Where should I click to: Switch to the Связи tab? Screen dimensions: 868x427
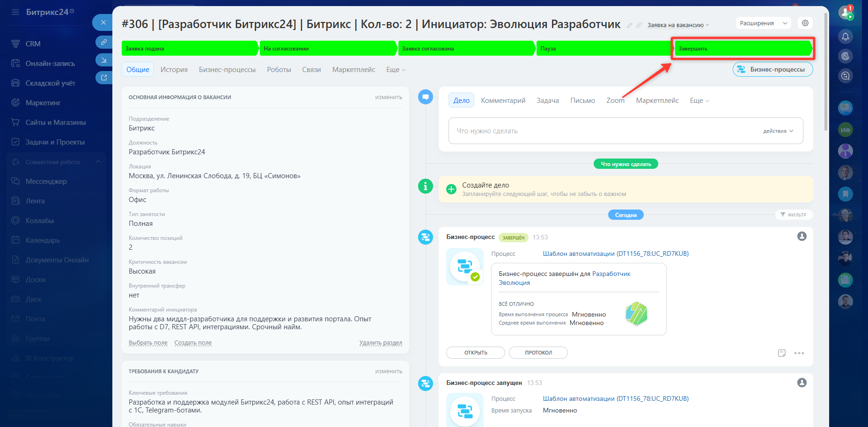pos(311,70)
